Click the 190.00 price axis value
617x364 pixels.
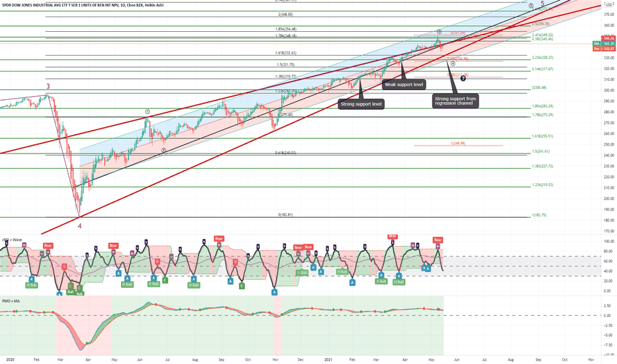608,209
